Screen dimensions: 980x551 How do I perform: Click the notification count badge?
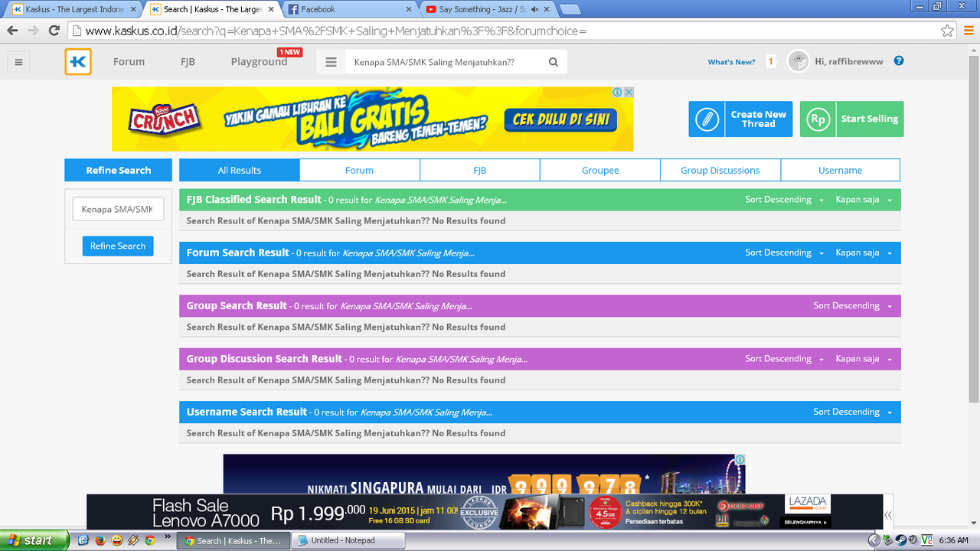click(771, 62)
